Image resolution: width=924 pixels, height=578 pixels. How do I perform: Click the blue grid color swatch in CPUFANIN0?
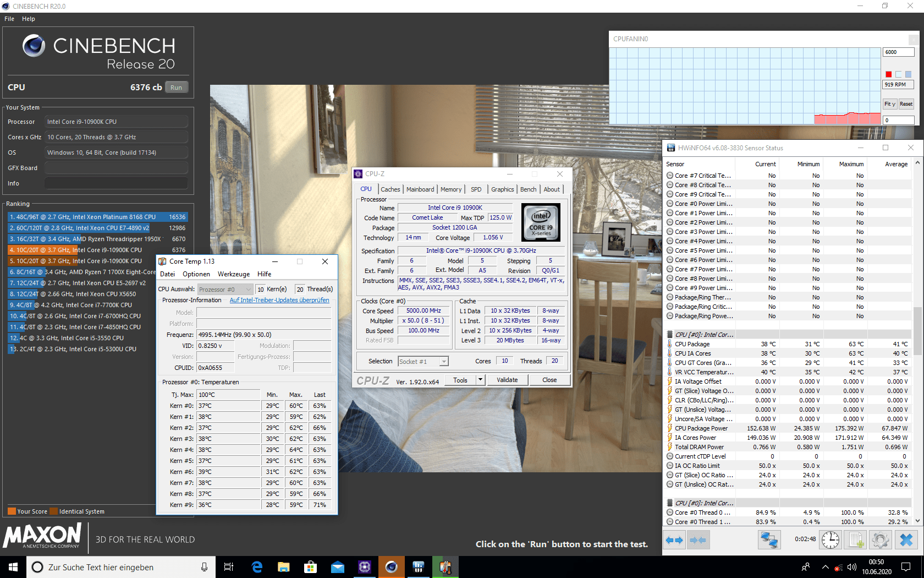click(x=908, y=74)
